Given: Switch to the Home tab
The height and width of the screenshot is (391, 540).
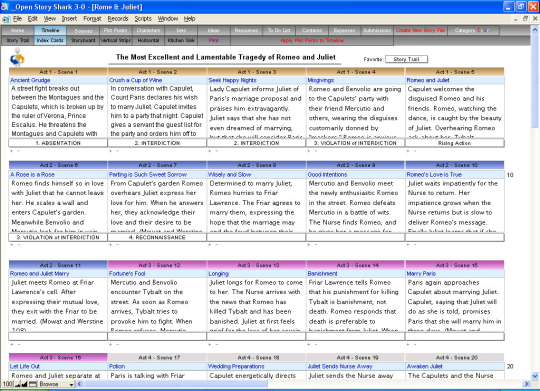Looking at the screenshot, I should point(18,30).
